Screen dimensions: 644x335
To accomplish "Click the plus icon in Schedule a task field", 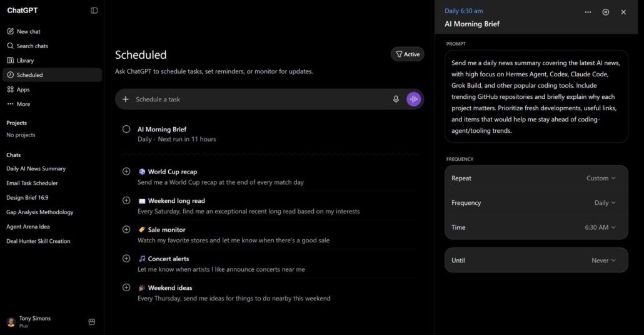I will [126, 99].
